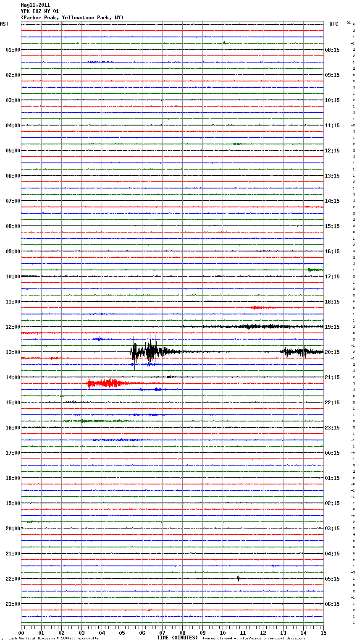Select the 04:00 MST time label
The image size is (357, 644).
[13, 126]
